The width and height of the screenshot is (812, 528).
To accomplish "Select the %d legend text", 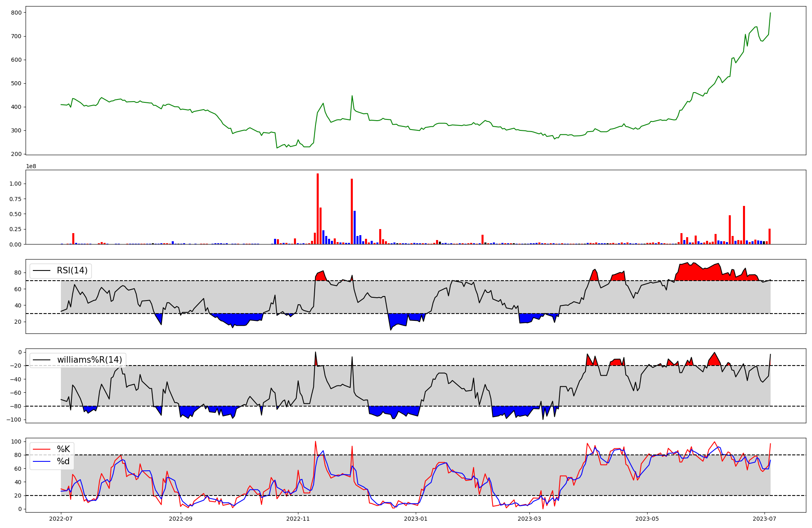I will click(x=63, y=461).
